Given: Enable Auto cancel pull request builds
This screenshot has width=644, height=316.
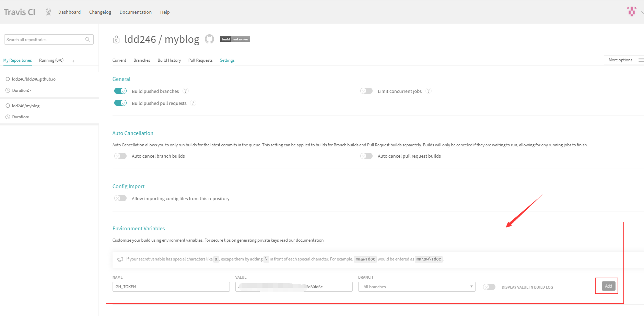Looking at the screenshot, I should tap(366, 156).
